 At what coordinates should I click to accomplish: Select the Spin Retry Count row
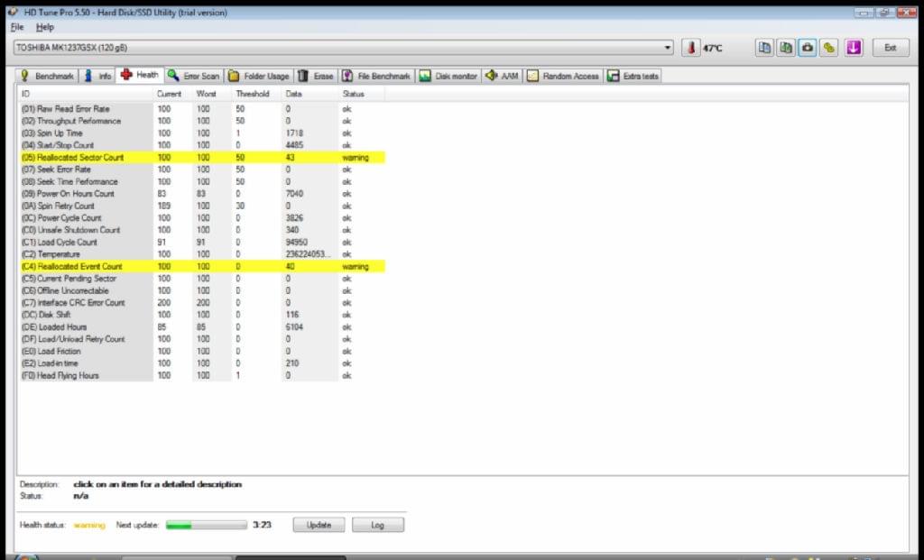[x=202, y=207]
